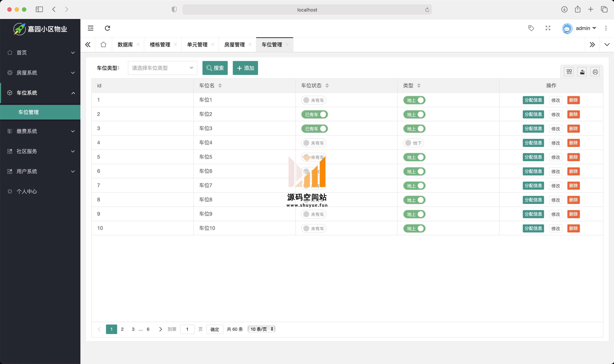The height and width of the screenshot is (364, 614).
Task: Open the 车位类型 select dropdown
Action: point(162,68)
